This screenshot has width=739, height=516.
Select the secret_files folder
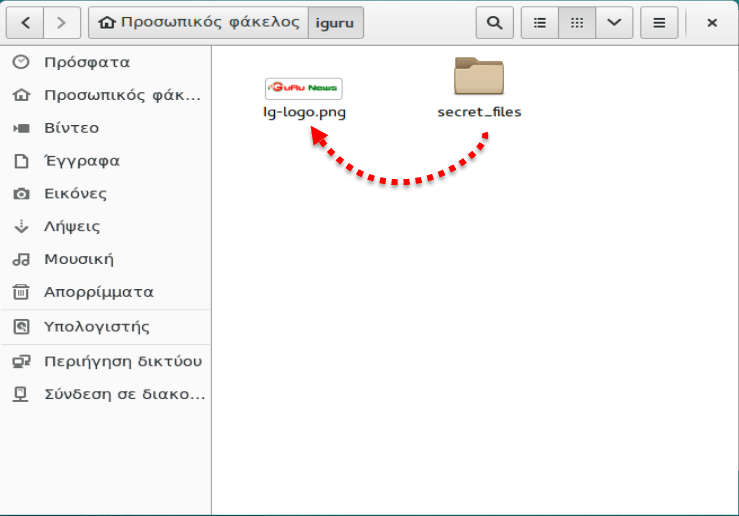point(479,76)
